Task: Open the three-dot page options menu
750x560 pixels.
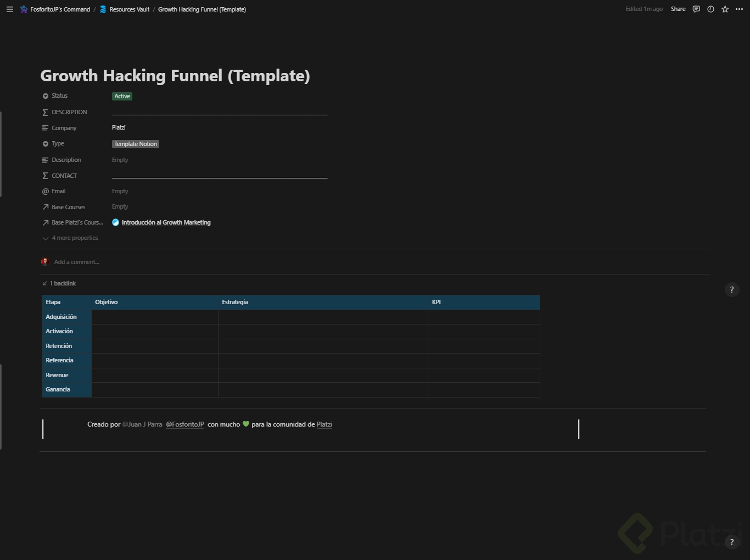Action: [x=739, y=9]
